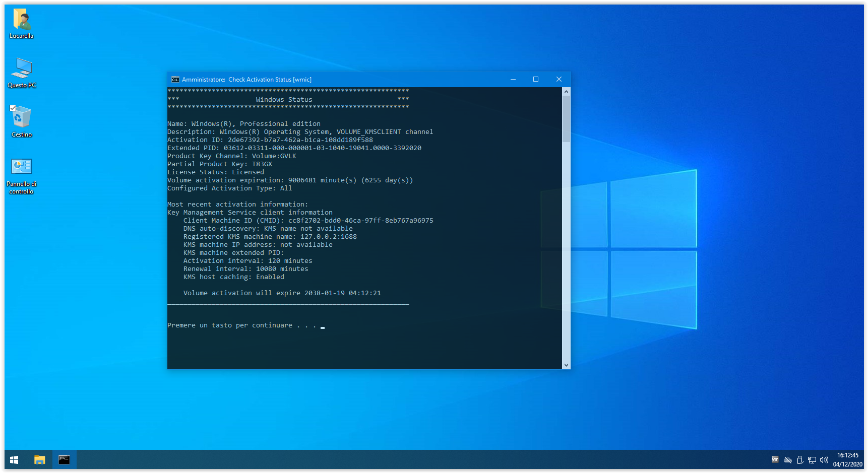This screenshot has height=473, width=868.
Task: Click 'KMS machine IP address: not available'
Action: pos(258,245)
